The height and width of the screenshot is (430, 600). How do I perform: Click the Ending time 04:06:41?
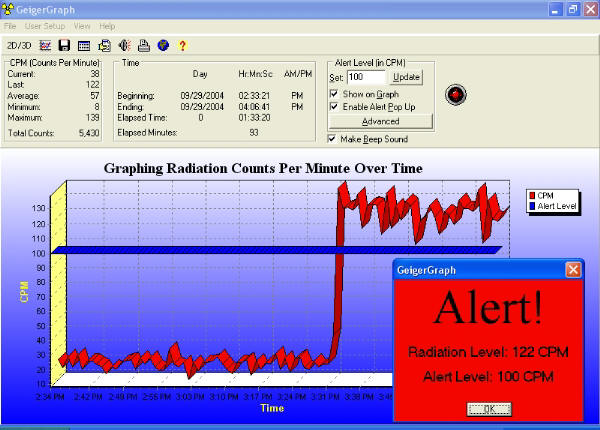[254, 107]
